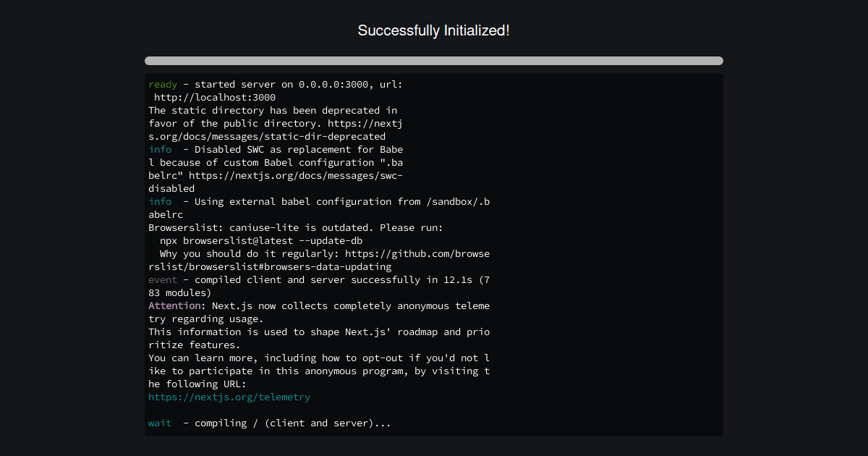This screenshot has height=456, width=868.
Task: Click the orange Attention label
Action: coord(174,305)
